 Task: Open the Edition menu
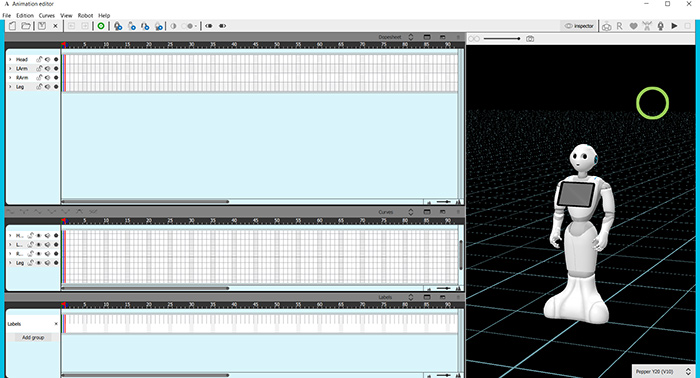25,15
